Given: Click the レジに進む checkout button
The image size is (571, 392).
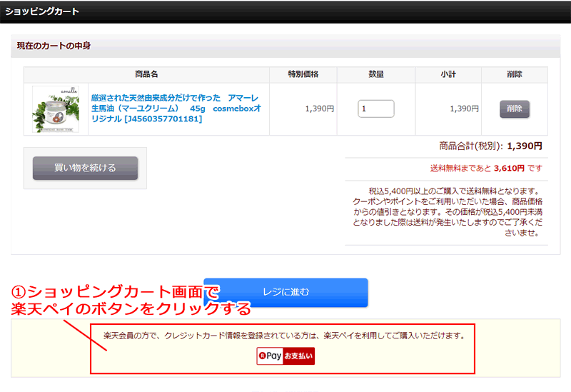Looking at the screenshot, I should coord(285,292).
